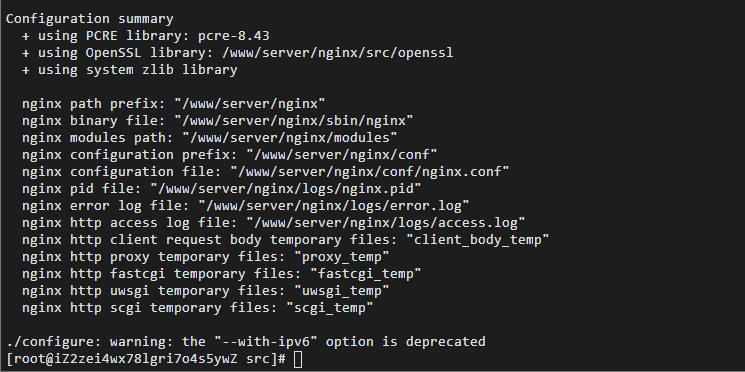This screenshot has height=372, width=745.
Task: Click the access.log file path
Action: [x=386, y=222]
